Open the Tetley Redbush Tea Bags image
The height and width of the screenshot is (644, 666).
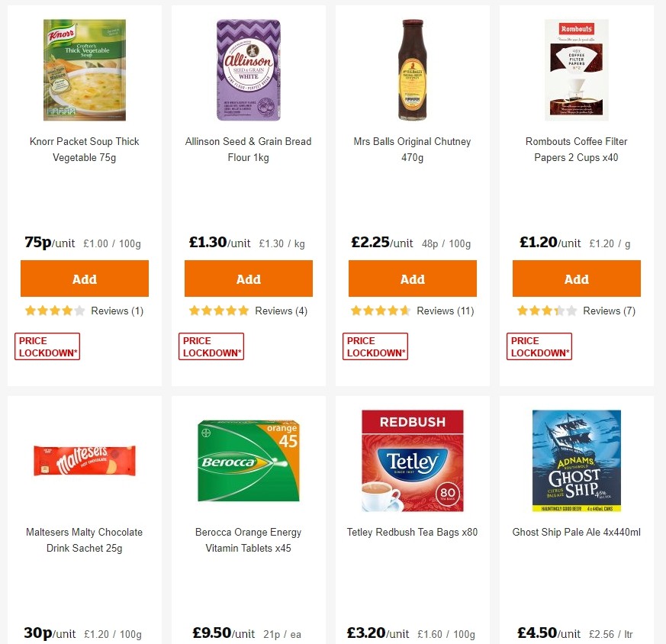pyautogui.click(x=412, y=460)
